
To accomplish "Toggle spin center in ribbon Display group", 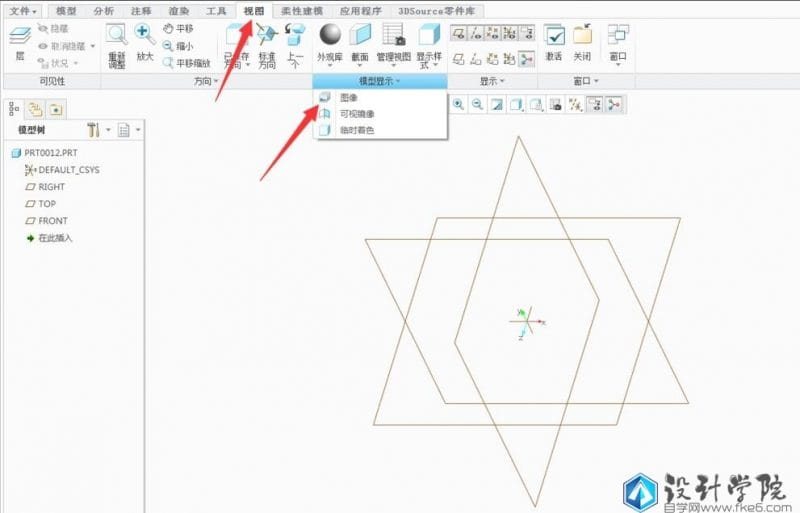I will pos(527,59).
